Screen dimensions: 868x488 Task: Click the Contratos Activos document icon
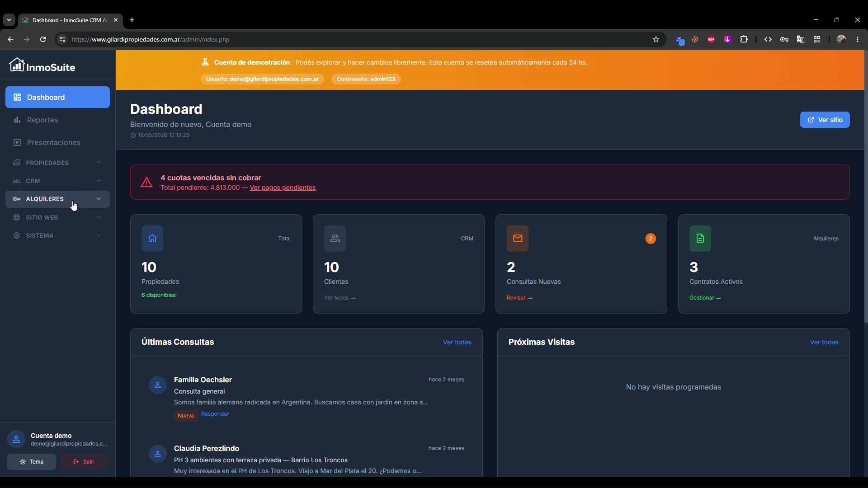pyautogui.click(x=700, y=239)
